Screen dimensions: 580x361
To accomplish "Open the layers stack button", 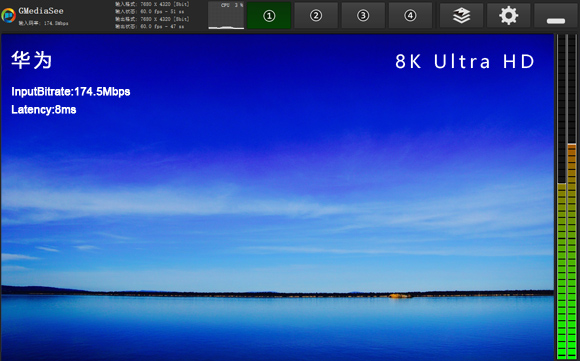I will pos(461,16).
